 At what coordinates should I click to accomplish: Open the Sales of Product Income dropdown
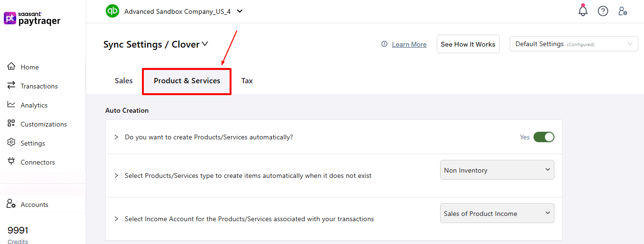(497, 213)
